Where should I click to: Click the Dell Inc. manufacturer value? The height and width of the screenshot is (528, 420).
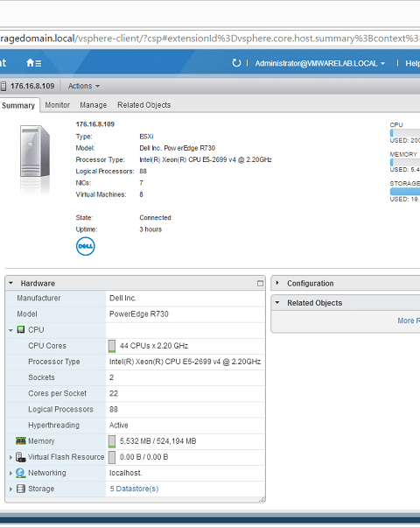point(122,299)
